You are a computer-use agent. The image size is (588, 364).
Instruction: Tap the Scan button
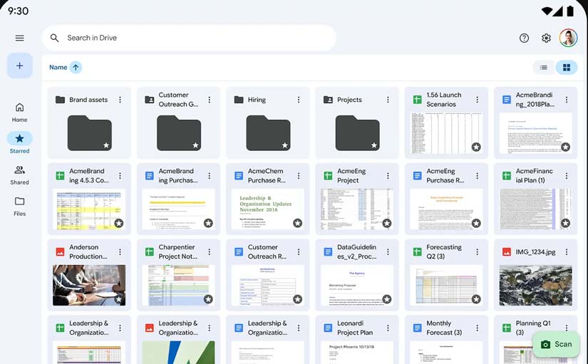[556, 344]
